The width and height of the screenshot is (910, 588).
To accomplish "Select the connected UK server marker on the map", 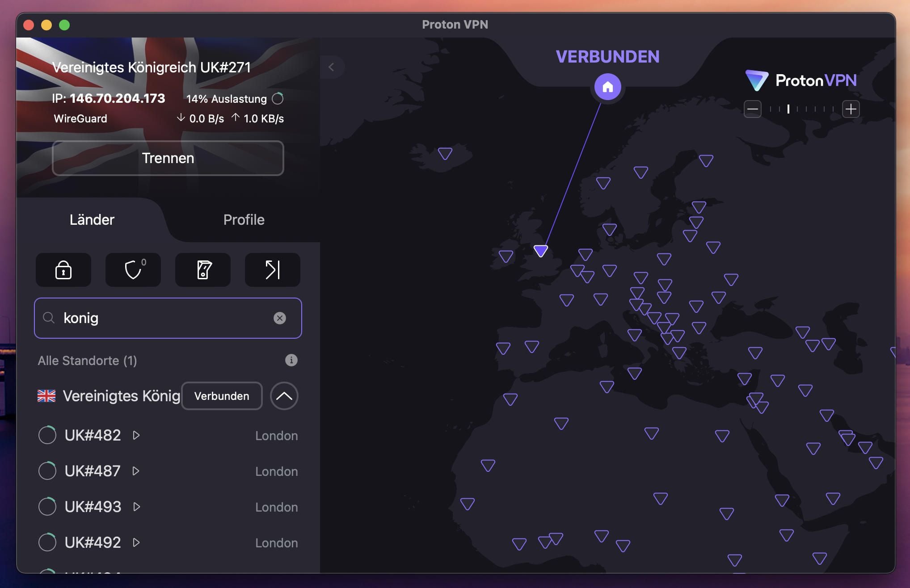I will click(541, 251).
